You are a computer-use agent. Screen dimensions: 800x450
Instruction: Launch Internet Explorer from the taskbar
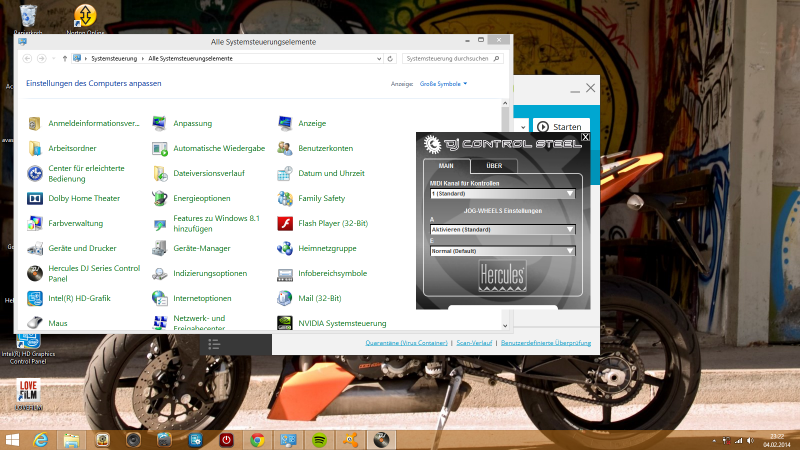40,440
